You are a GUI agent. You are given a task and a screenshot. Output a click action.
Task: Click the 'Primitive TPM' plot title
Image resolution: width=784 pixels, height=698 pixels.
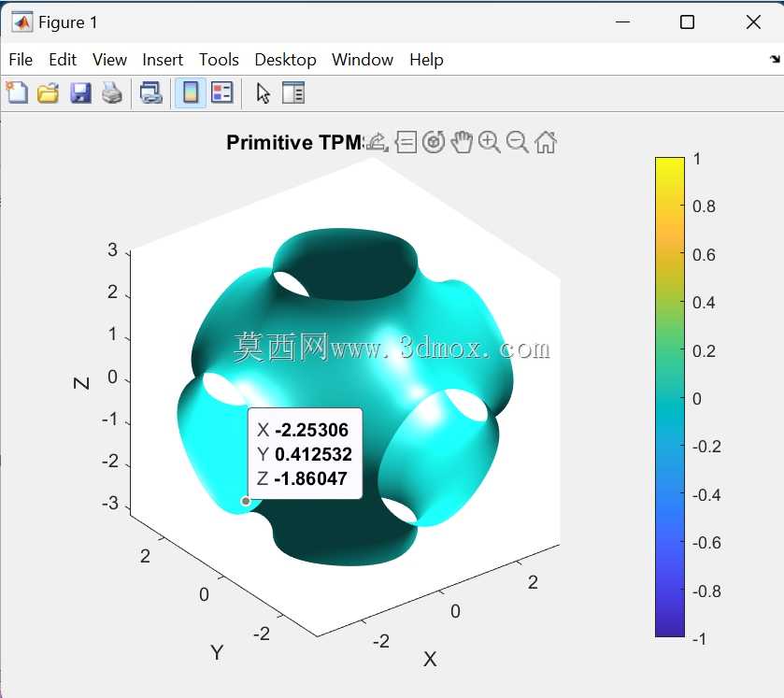pyautogui.click(x=295, y=143)
